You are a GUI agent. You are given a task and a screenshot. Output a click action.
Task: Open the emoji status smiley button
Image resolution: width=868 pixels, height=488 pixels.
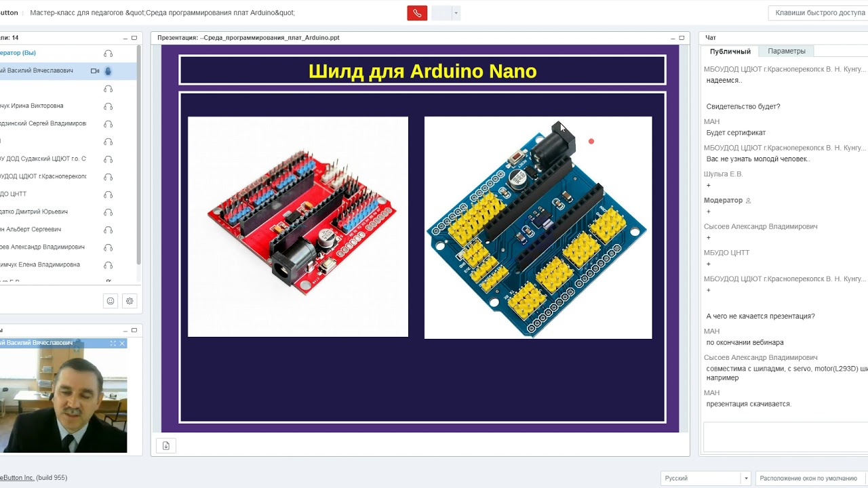(x=111, y=301)
